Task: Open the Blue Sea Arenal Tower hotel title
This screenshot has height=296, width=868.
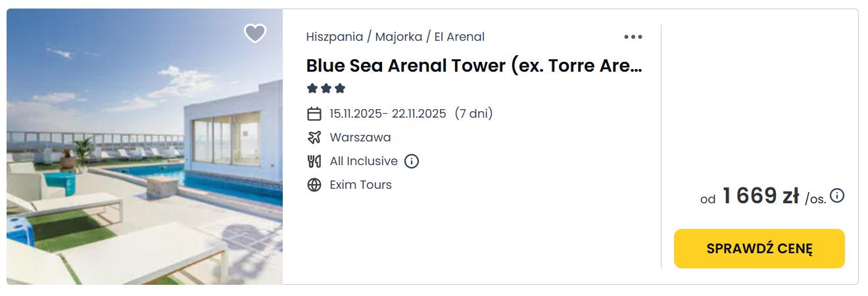Action: pos(473,66)
